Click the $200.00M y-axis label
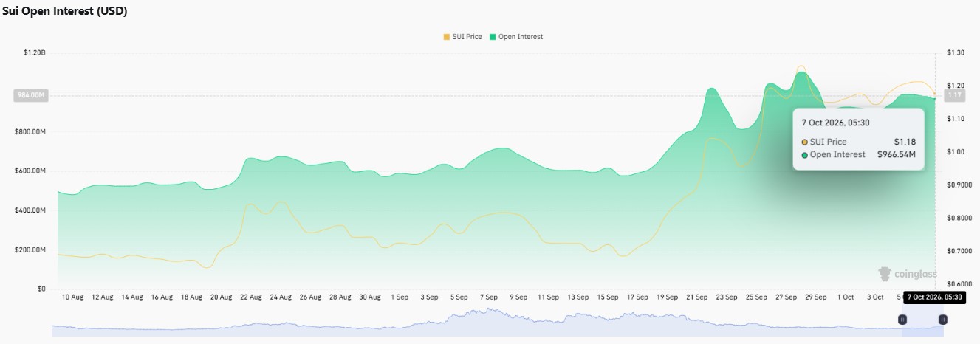 (x=30, y=250)
